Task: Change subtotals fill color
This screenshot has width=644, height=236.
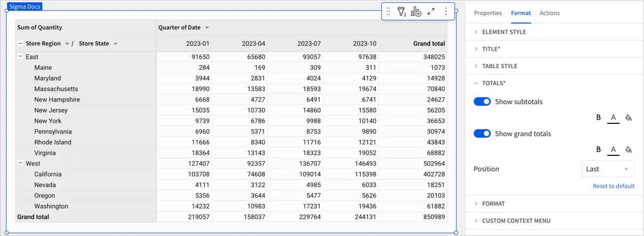Action: (x=629, y=117)
